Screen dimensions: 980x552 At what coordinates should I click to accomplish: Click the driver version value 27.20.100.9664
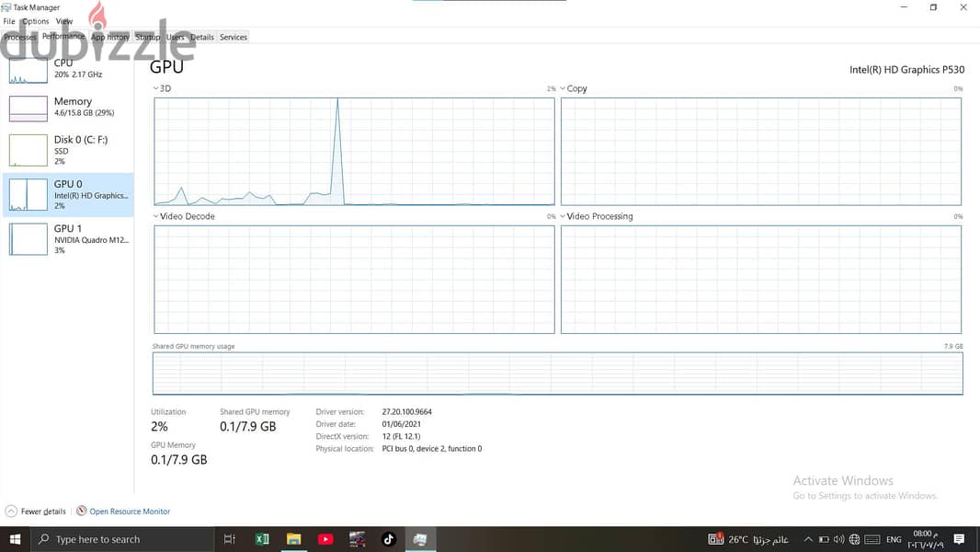[x=407, y=412]
